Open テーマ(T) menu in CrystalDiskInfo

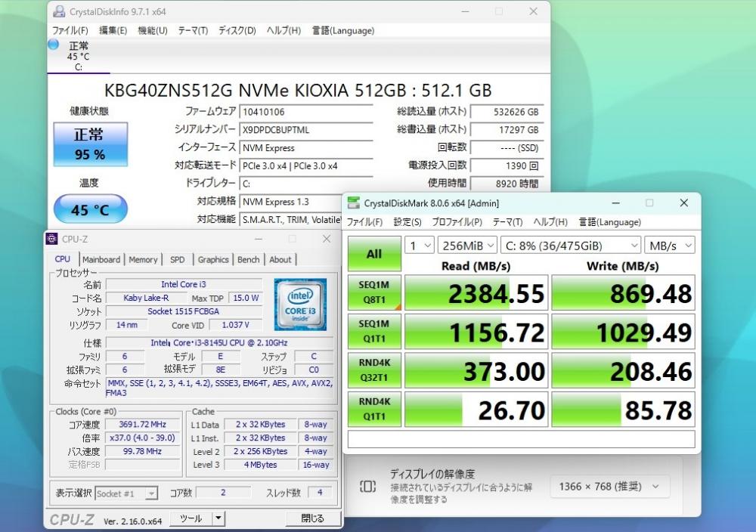click(193, 30)
